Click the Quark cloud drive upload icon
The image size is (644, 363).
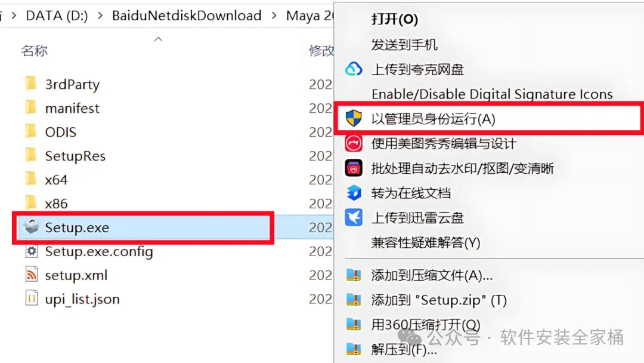click(353, 69)
